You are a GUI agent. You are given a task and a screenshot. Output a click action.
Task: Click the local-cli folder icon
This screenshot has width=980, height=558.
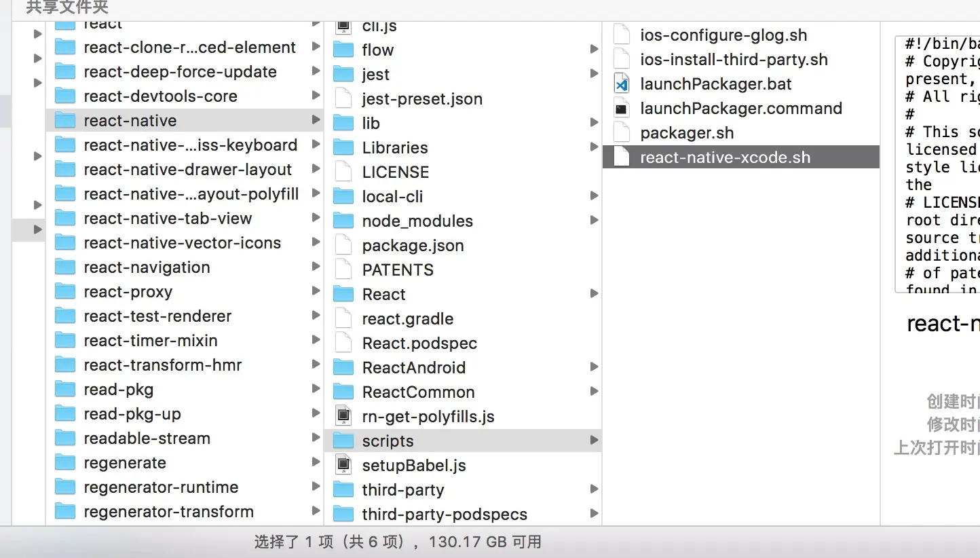pos(344,197)
